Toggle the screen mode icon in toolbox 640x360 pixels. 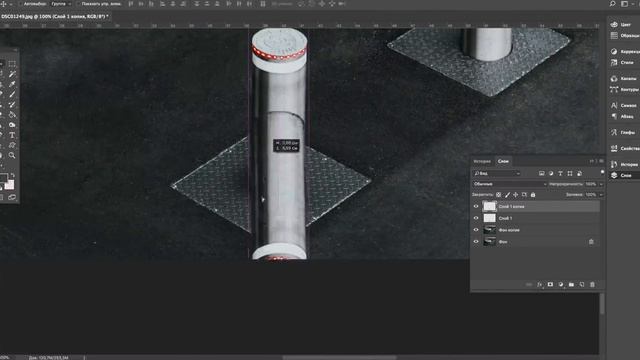pyautogui.click(x=12, y=198)
